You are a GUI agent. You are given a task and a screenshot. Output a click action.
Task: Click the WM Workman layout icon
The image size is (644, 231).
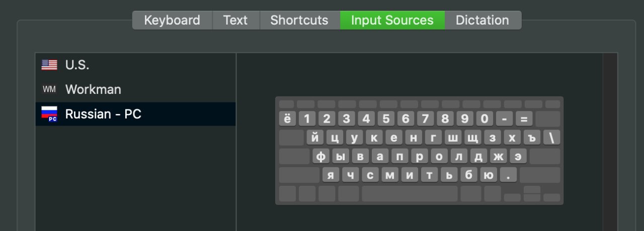[x=49, y=89]
